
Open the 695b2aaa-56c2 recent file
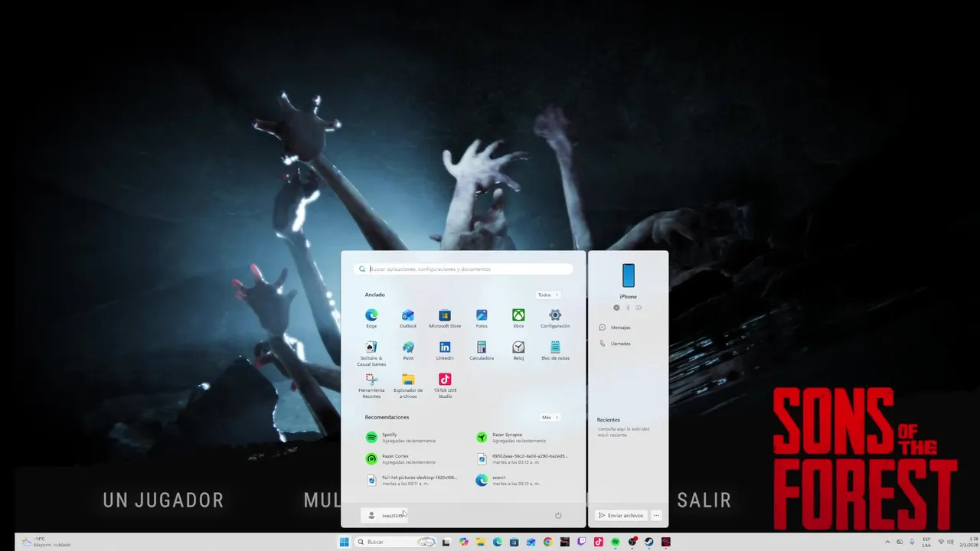524,458
